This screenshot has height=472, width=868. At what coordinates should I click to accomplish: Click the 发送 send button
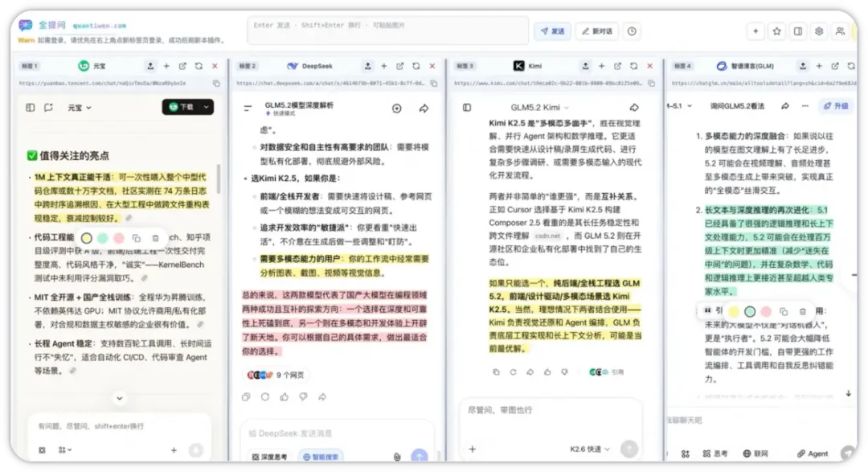552,31
